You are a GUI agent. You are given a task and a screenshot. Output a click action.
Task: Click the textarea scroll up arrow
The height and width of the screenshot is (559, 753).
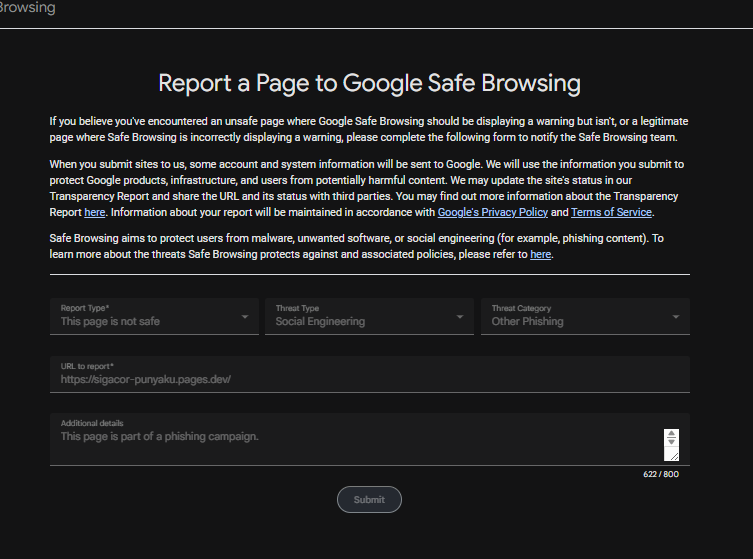pyautogui.click(x=671, y=434)
